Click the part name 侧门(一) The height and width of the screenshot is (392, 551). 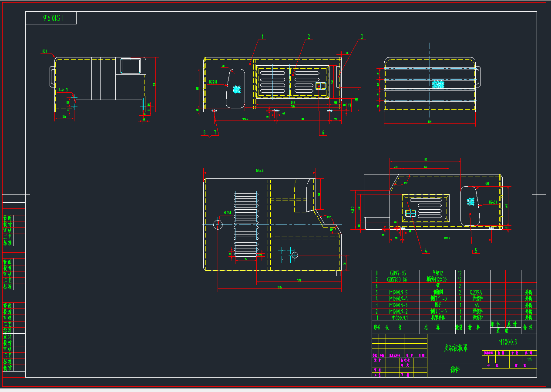coord(437,312)
